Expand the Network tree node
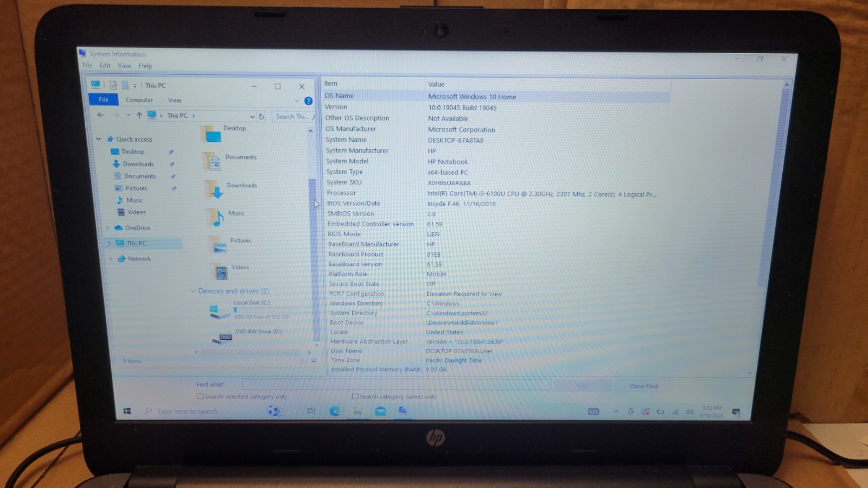The width and height of the screenshot is (868, 488). [x=111, y=259]
